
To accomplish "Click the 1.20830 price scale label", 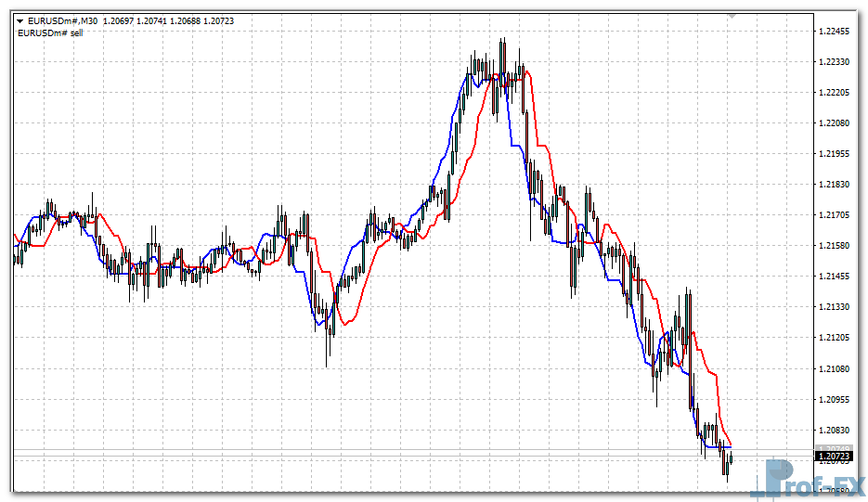I will [836, 431].
